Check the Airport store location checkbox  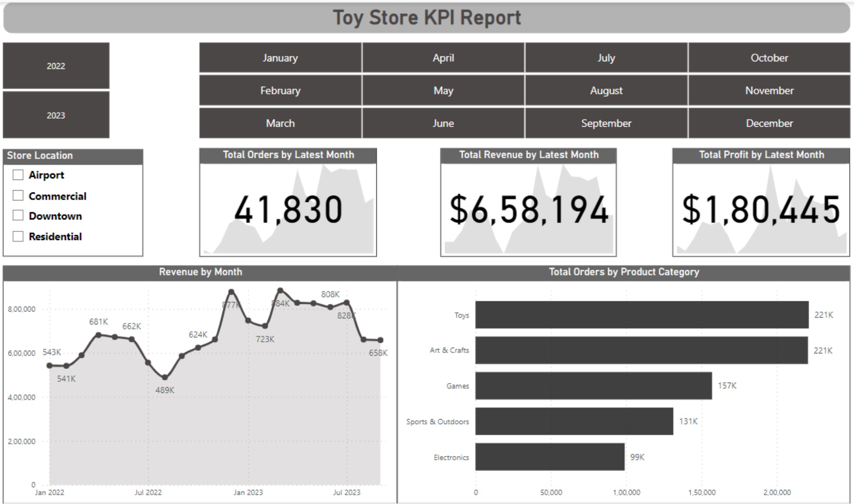(x=18, y=175)
